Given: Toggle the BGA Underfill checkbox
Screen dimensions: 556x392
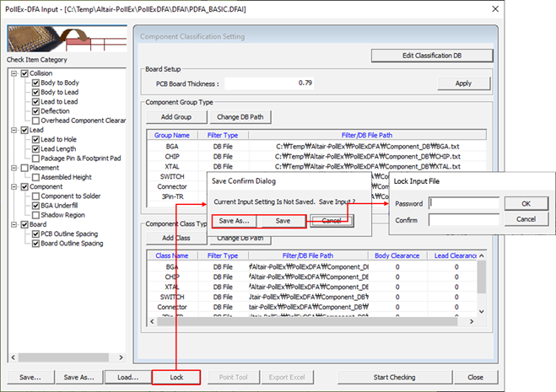Looking at the screenshot, I should 35,206.
